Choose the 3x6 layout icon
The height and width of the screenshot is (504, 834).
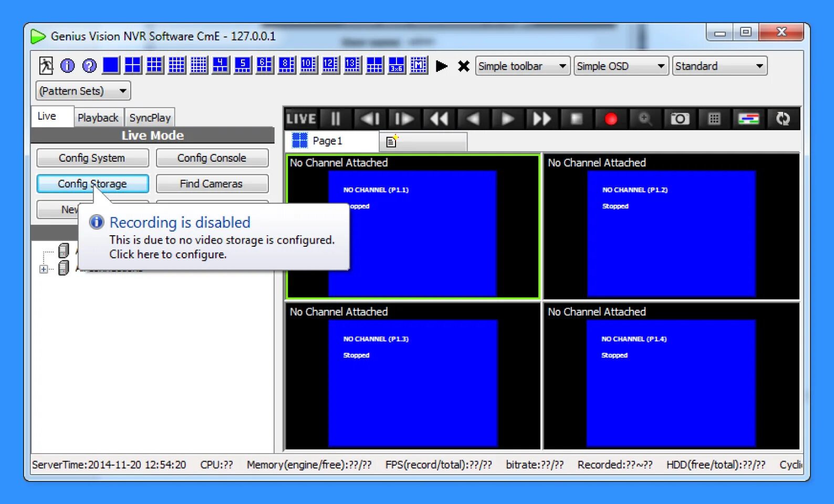397,65
